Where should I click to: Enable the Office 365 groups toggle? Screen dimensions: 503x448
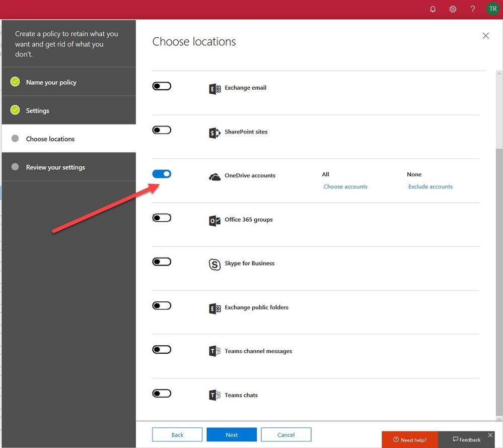pos(162,218)
